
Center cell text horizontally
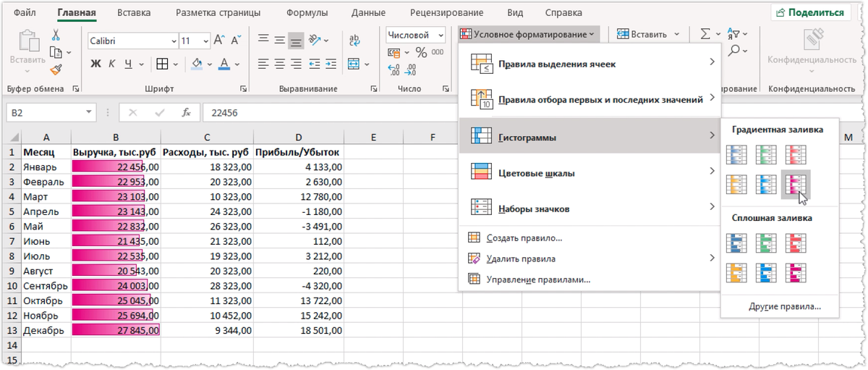pos(280,64)
